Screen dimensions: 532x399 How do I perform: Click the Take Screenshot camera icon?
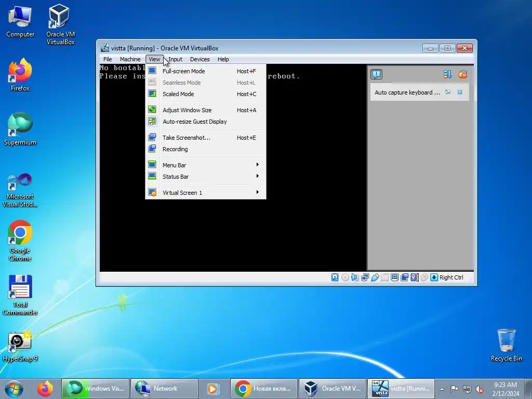point(152,137)
